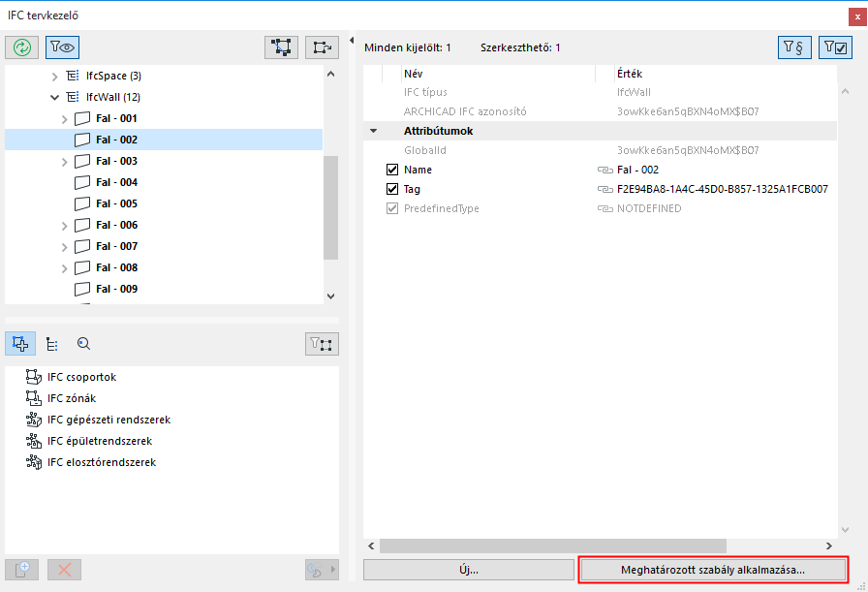Select IFC gépészeti rendszerek entry
The width and height of the screenshot is (868, 592).
(108, 420)
